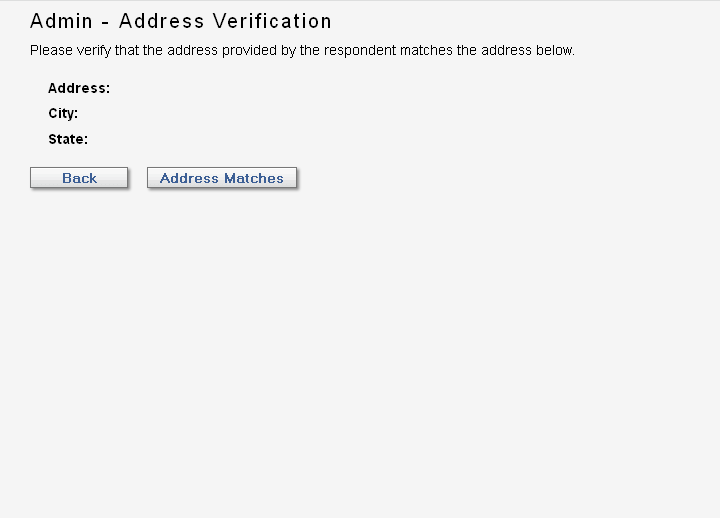Image resolution: width=720 pixels, height=518 pixels.
Task: Click the word "that" in the instructions
Action: pos(124,50)
